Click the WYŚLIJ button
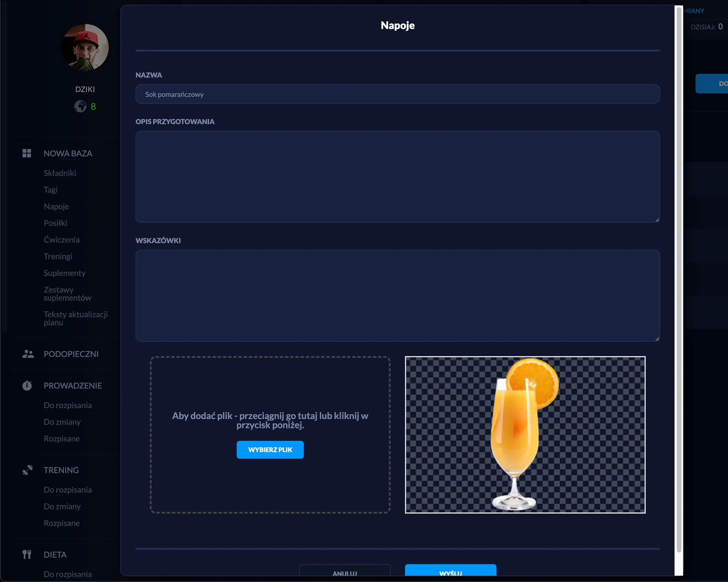This screenshot has height=582, width=728. tap(450, 571)
